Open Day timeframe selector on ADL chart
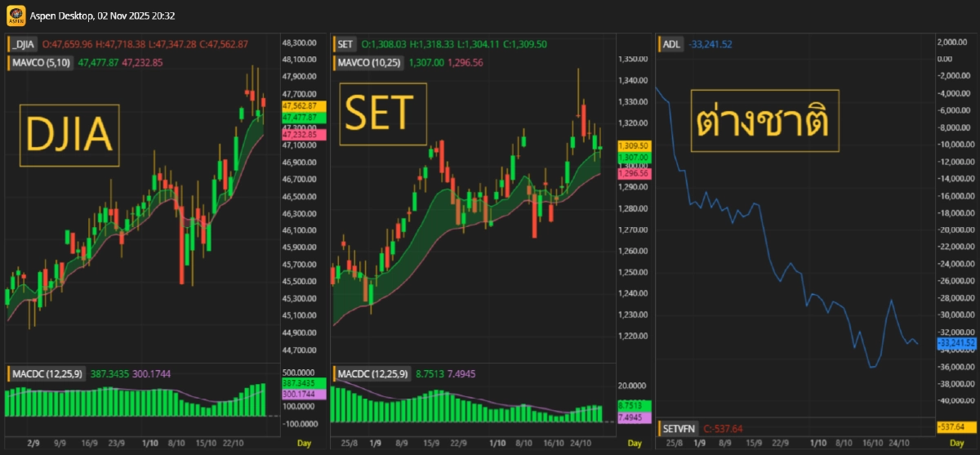Image resolution: width=980 pixels, height=455 pixels. click(956, 444)
